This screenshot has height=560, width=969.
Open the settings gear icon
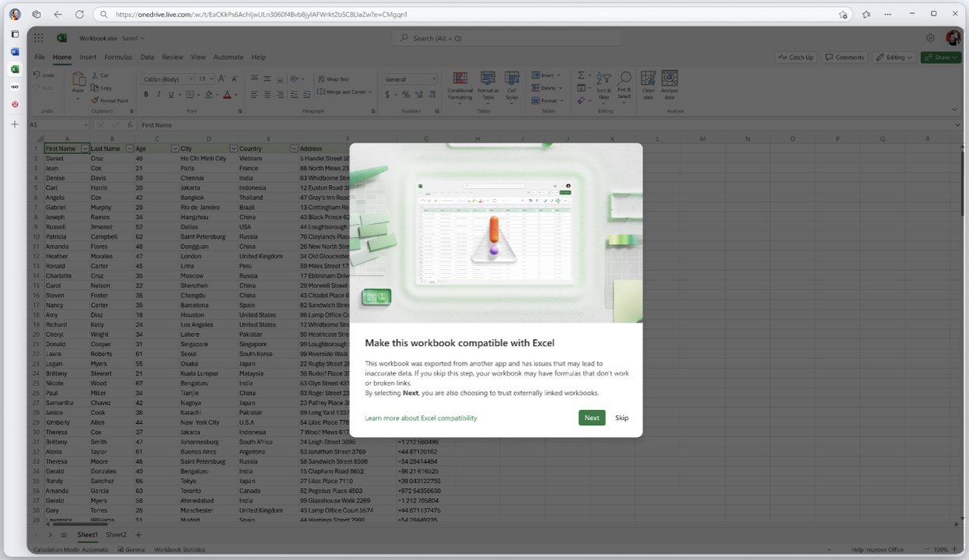930,38
